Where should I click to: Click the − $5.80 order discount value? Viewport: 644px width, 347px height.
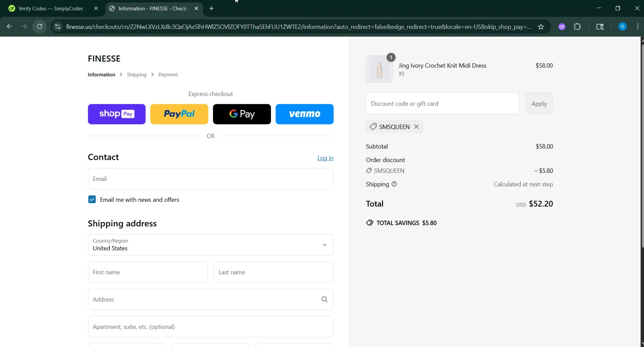pos(544,170)
